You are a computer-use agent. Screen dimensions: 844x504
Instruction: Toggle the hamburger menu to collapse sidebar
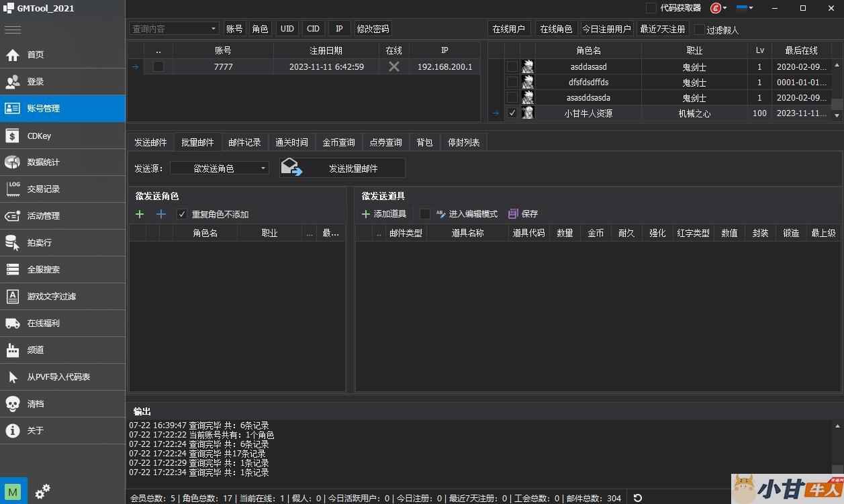coord(13,30)
